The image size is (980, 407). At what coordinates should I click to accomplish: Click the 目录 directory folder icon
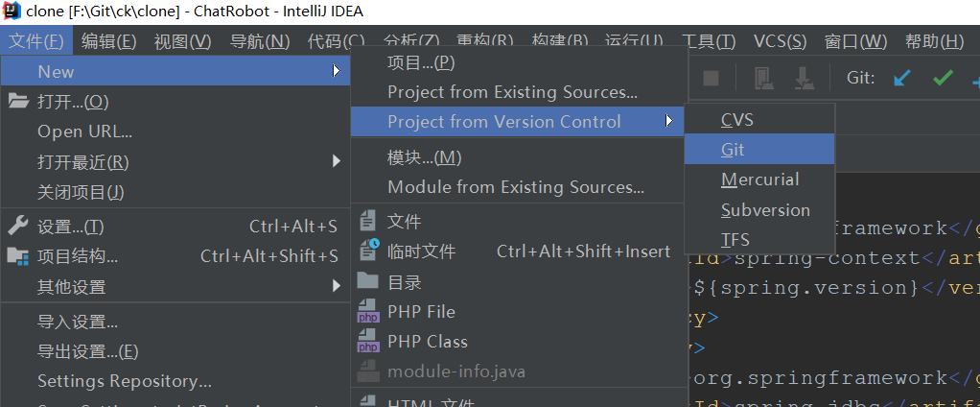(x=368, y=281)
